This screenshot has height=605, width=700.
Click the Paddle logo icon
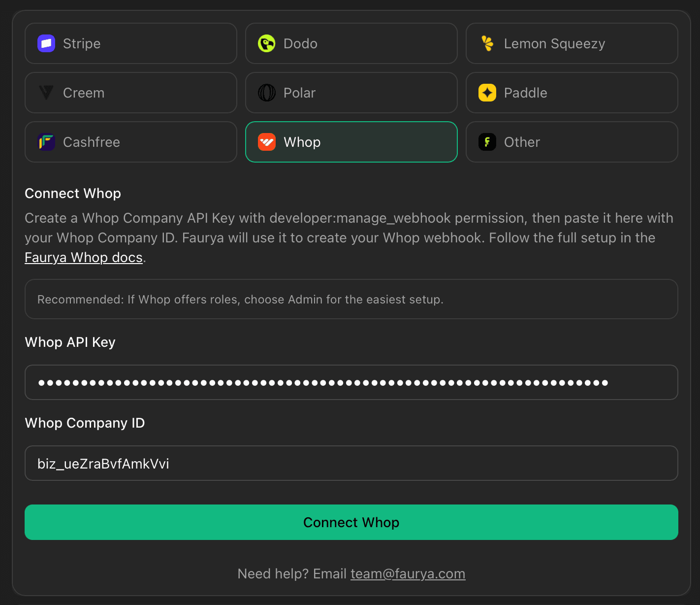pos(487,93)
